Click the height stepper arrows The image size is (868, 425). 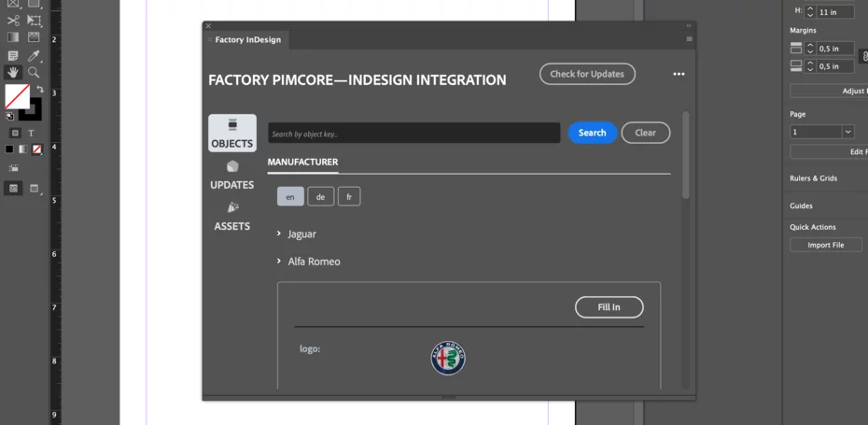click(810, 11)
